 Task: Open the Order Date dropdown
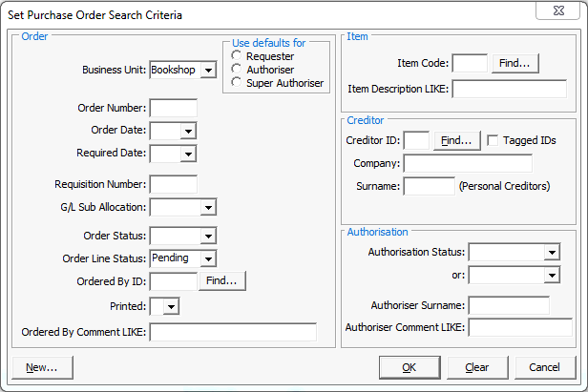(x=188, y=131)
